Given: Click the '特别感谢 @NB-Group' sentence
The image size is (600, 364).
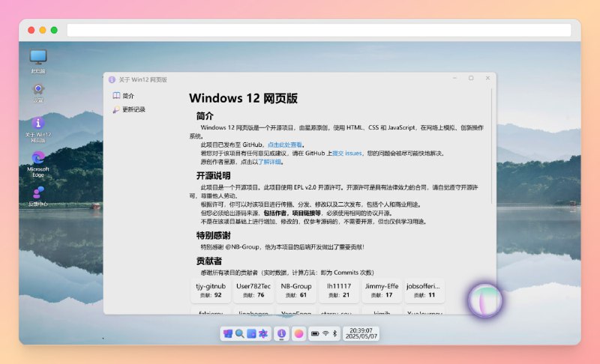Looking at the screenshot, I should click(x=283, y=246).
